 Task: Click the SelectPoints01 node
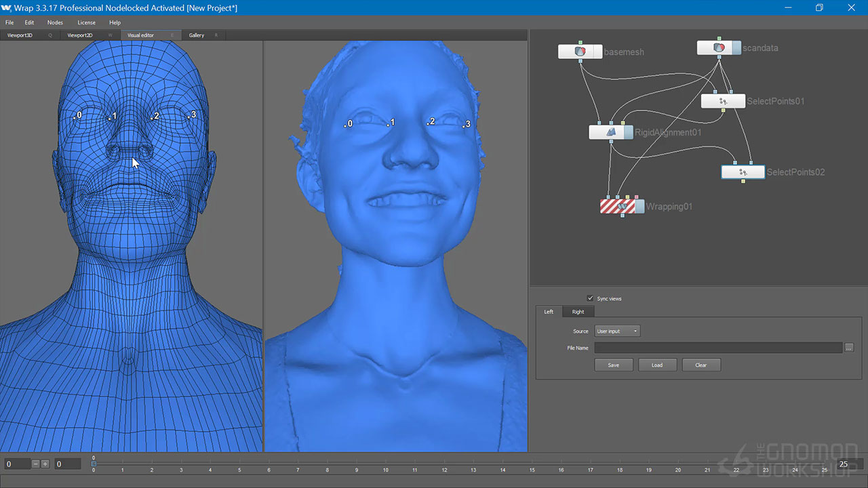pyautogui.click(x=723, y=101)
